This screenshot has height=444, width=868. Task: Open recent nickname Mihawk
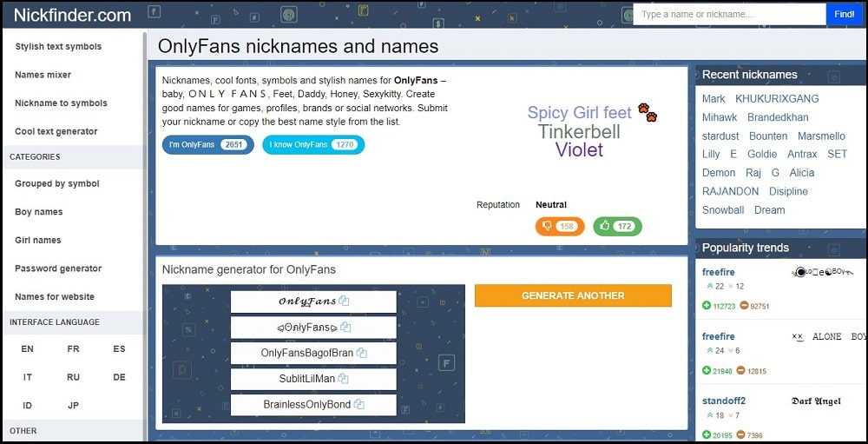coord(720,117)
